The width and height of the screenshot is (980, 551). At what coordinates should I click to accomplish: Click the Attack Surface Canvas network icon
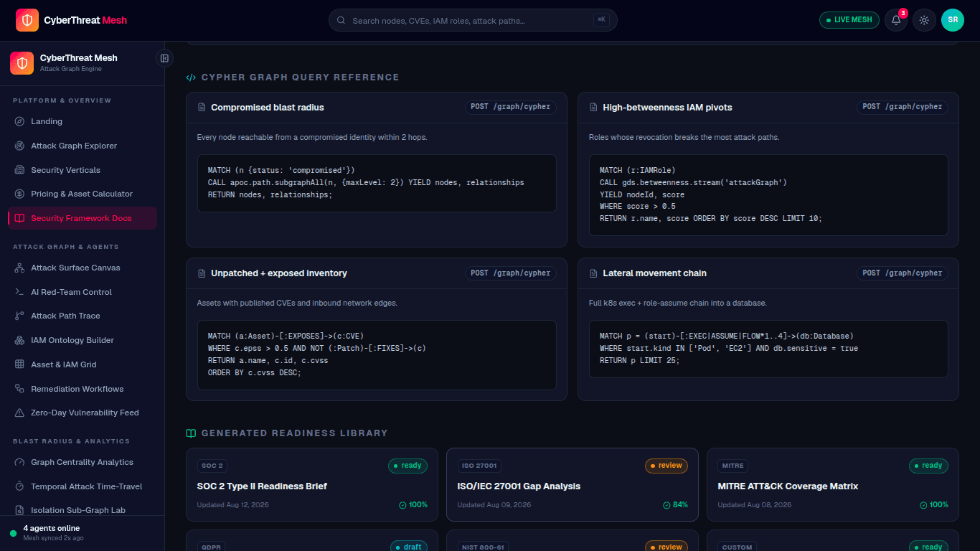pyautogui.click(x=19, y=268)
